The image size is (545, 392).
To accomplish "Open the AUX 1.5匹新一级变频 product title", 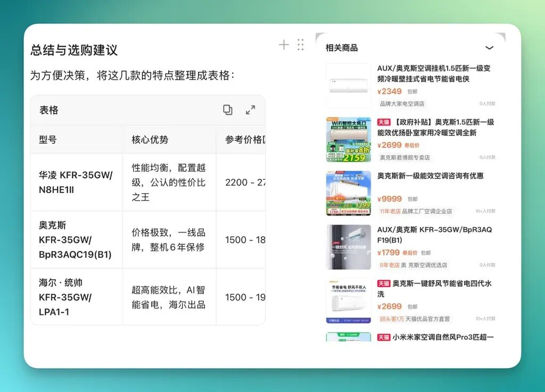I will [434, 73].
